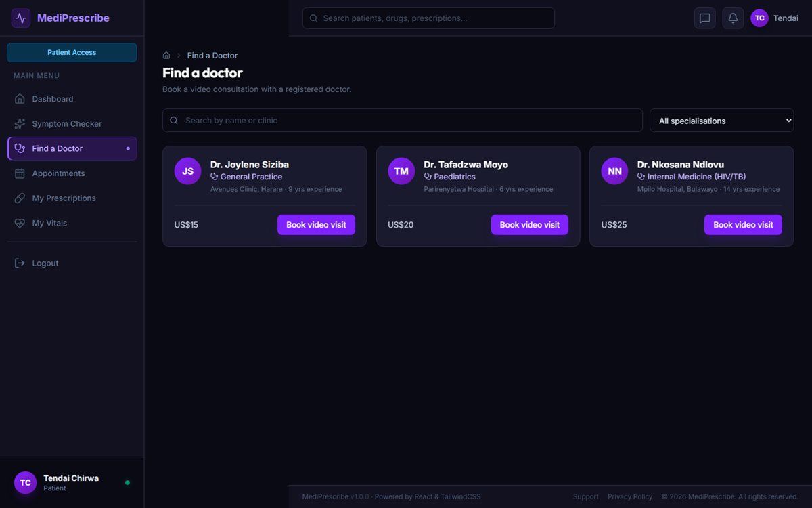Click the US$25 consultation price

click(x=614, y=225)
